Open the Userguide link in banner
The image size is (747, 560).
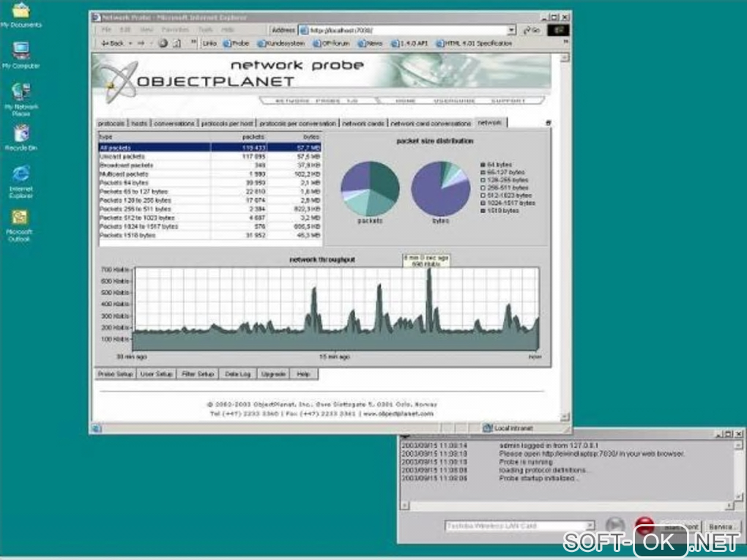pos(454,101)
